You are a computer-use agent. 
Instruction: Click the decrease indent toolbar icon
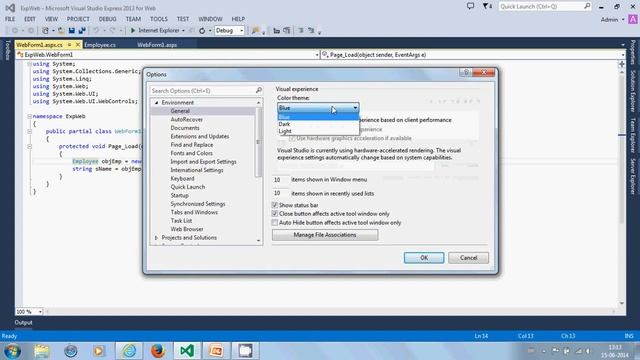tap(276, 31)
